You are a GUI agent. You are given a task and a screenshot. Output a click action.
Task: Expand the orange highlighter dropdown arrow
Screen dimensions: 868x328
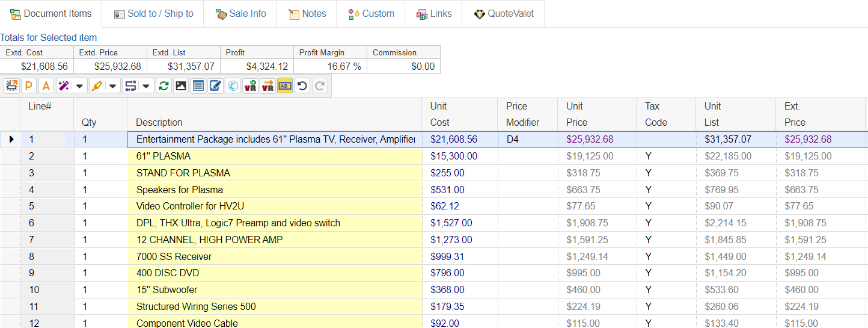(x=113, y=86)
